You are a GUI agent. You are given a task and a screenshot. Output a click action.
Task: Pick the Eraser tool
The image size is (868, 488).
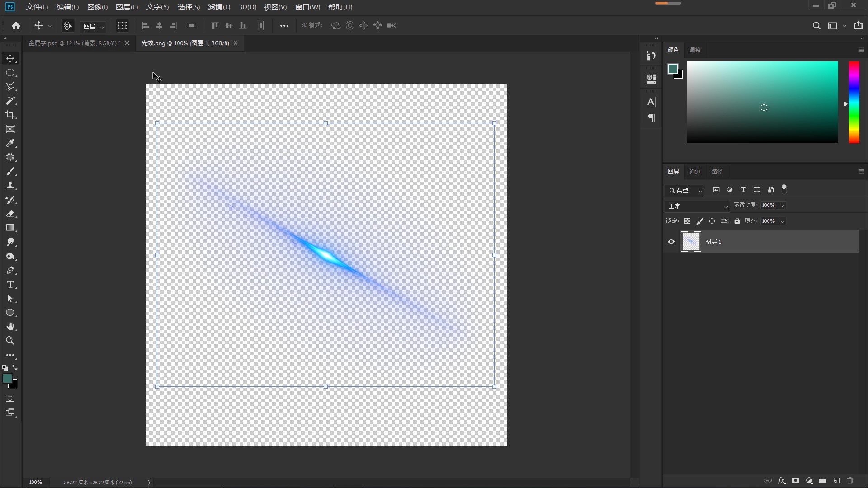point(10,214)
